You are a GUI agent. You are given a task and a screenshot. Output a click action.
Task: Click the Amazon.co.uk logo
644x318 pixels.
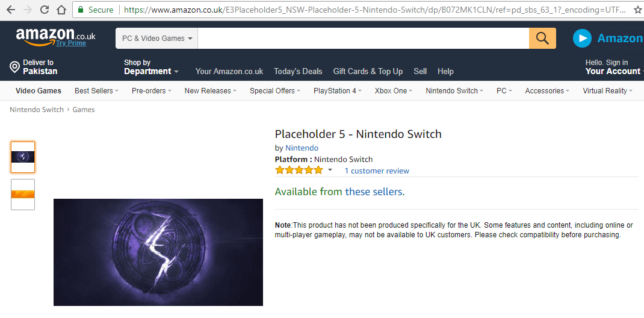(x=55, y=37)
